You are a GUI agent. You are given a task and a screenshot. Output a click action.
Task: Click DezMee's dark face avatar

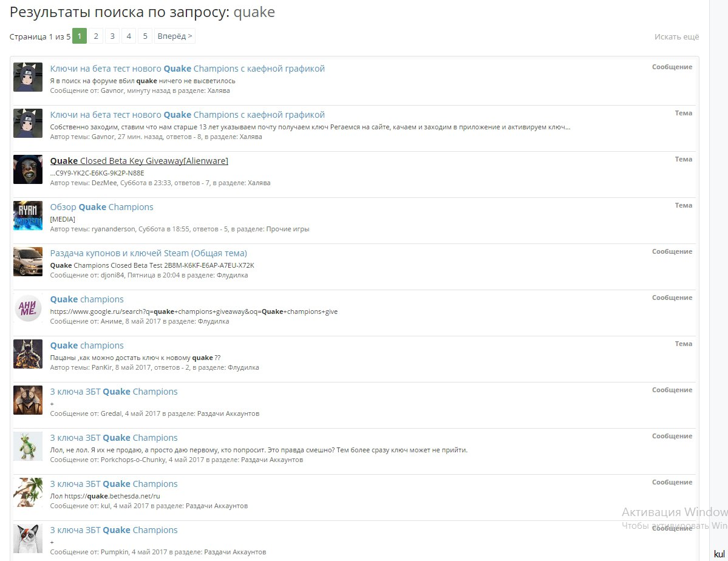pyautogui.click(x=28, y=169)
